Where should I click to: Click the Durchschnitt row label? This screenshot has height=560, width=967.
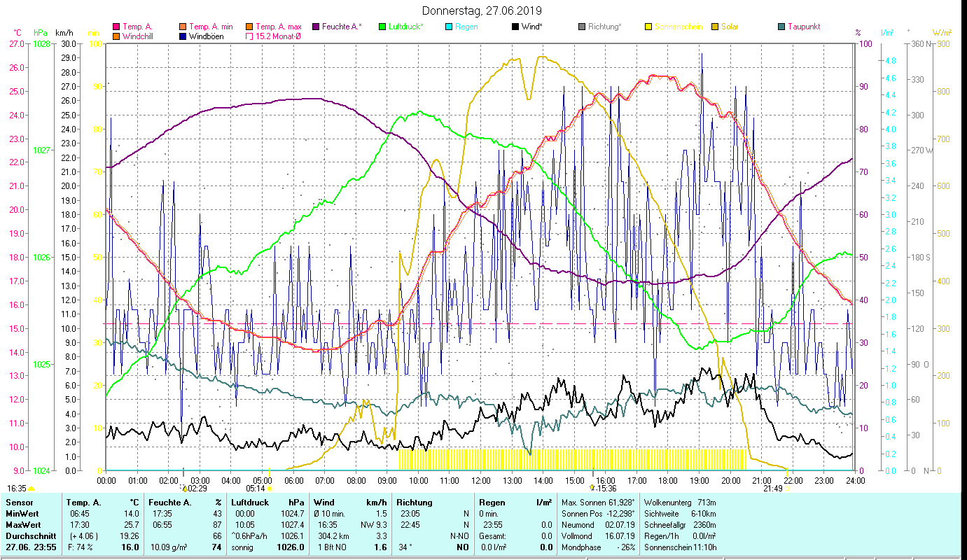tap(30, 536)
